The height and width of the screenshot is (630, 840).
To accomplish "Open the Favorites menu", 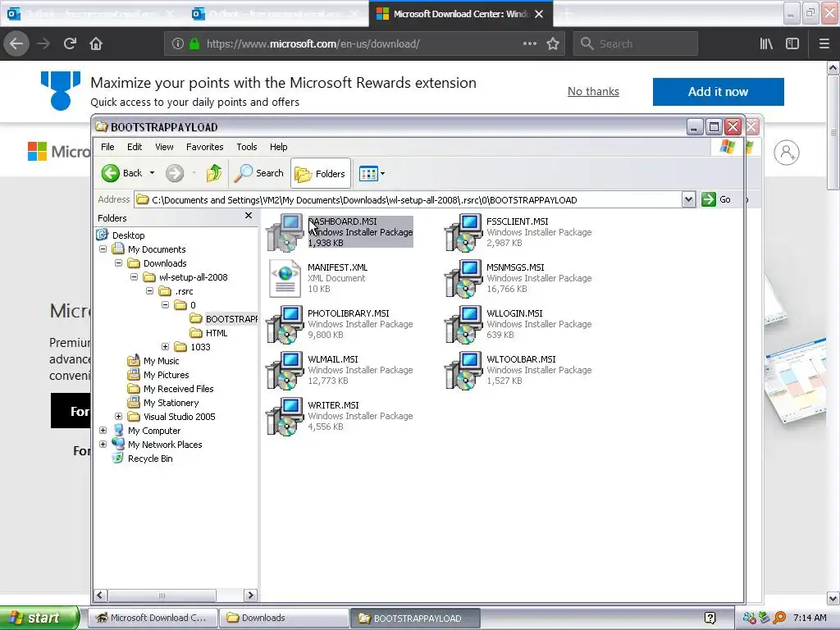I will tap(204, 147).
